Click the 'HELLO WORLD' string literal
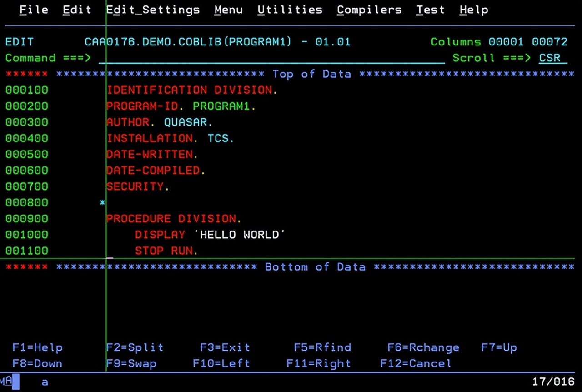 [240, 235]
